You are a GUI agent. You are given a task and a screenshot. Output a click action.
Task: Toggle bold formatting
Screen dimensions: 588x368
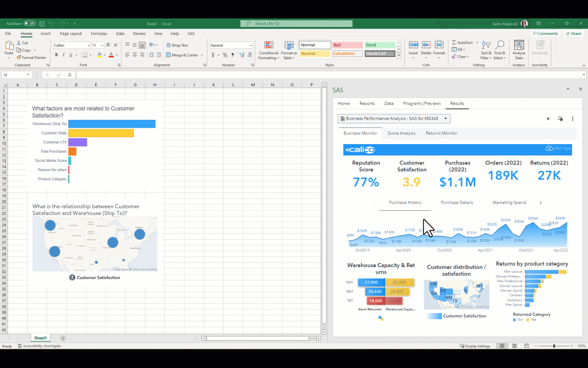pyautogui.click(x=56, y=55)
